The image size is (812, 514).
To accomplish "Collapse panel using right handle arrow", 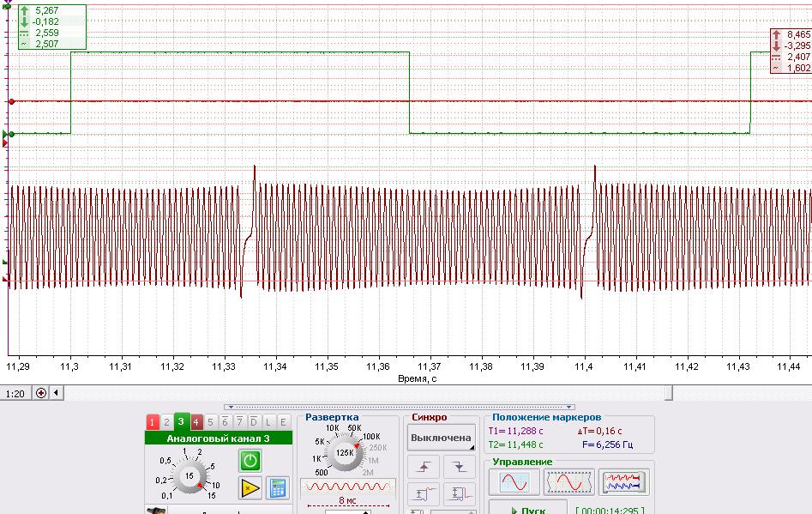I will point(568,408).
